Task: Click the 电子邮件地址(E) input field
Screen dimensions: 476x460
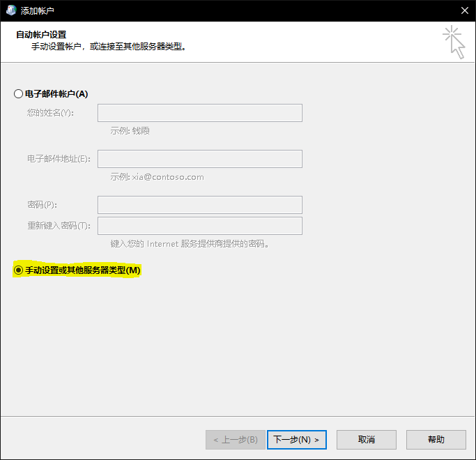Action: click(200, 159)
